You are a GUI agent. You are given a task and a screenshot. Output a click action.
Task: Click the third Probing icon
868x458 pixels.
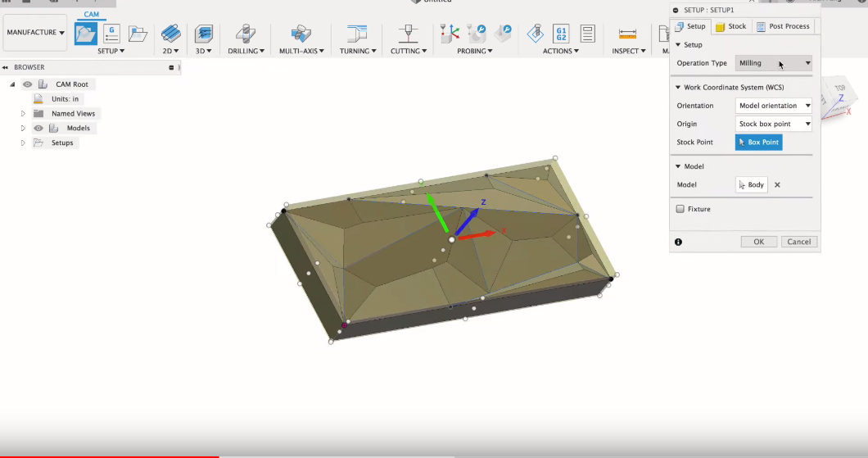503,34
